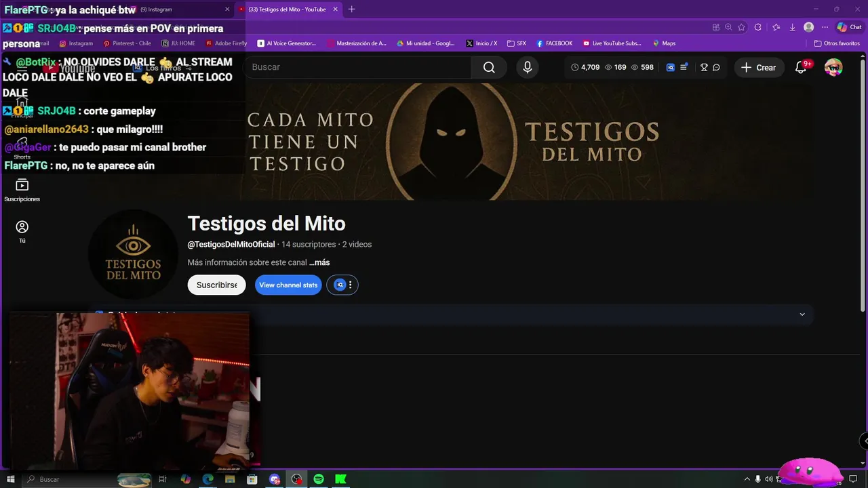This screenshot has height=488, width=868.
Task: Click @TestigosDelMitoOficial handle
Action: tap(231, 244)
